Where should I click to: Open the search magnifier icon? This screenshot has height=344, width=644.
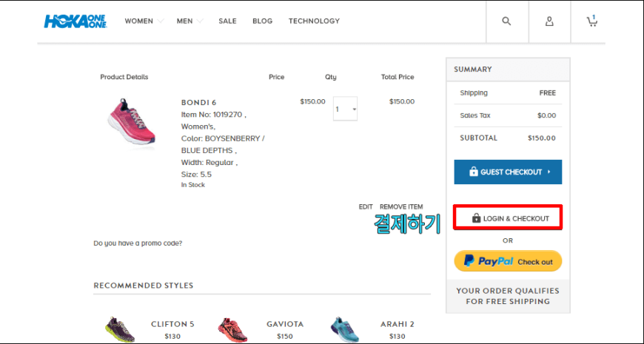506,21
